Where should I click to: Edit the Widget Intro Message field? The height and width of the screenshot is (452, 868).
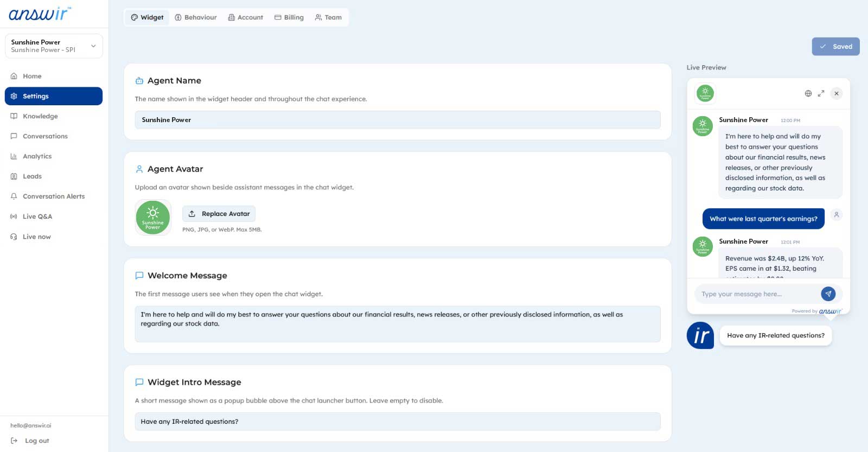coord(398,422)
